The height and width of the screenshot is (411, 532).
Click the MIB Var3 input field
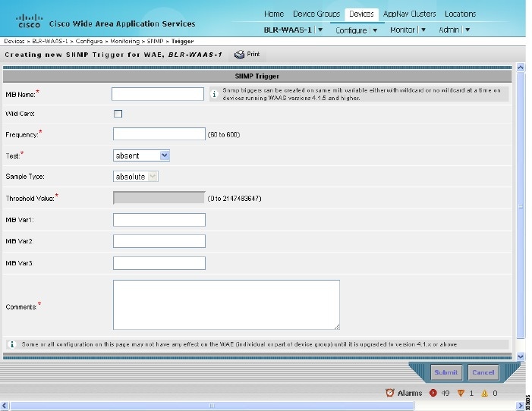pyautogui.click(x=159, y=263)
